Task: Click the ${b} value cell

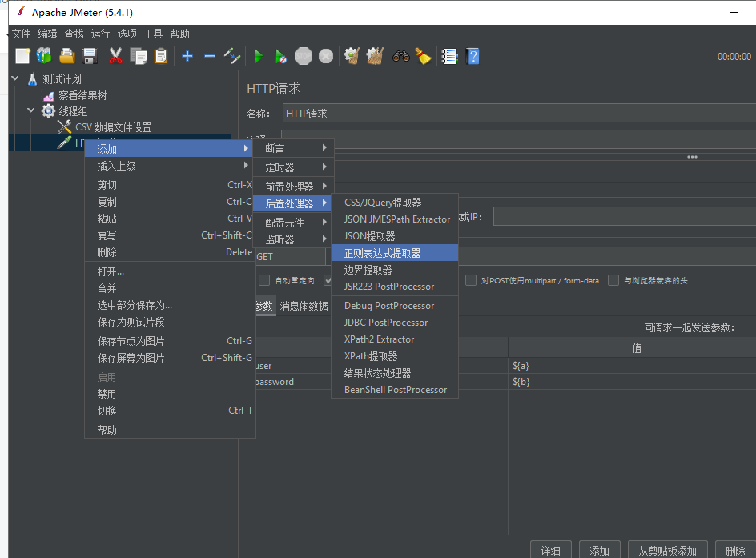Action: click(x=632, y=382)
